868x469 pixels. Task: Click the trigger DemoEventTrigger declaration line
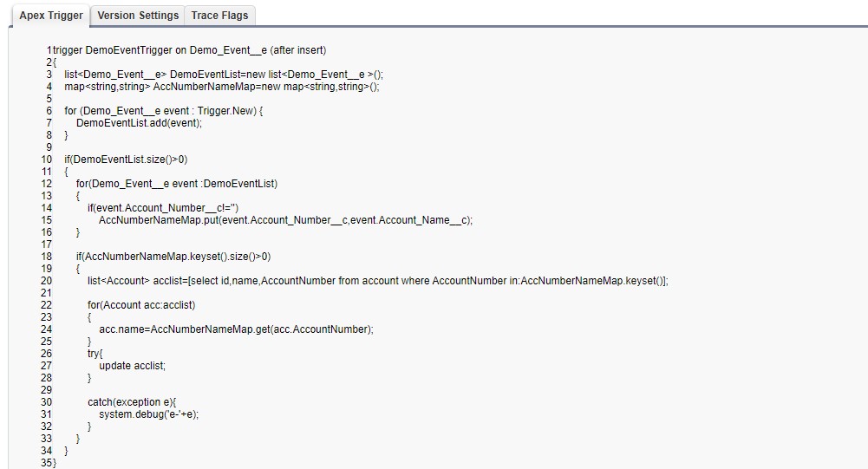pos(189,50)
